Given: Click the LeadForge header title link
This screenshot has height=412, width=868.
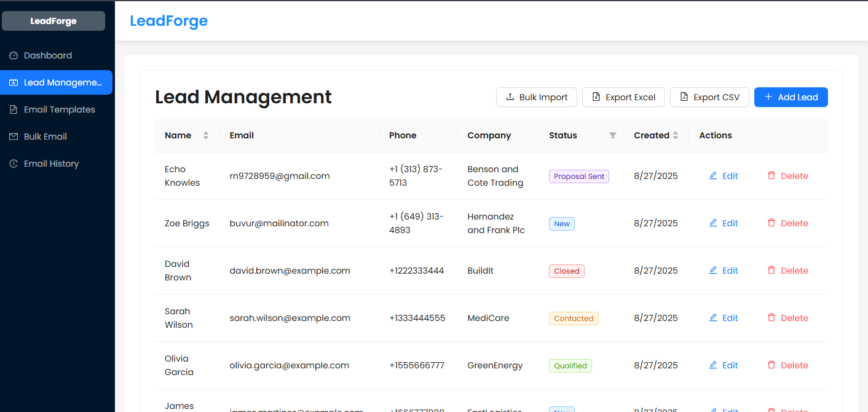Looking at the screenshot, I should click(168, 21).
